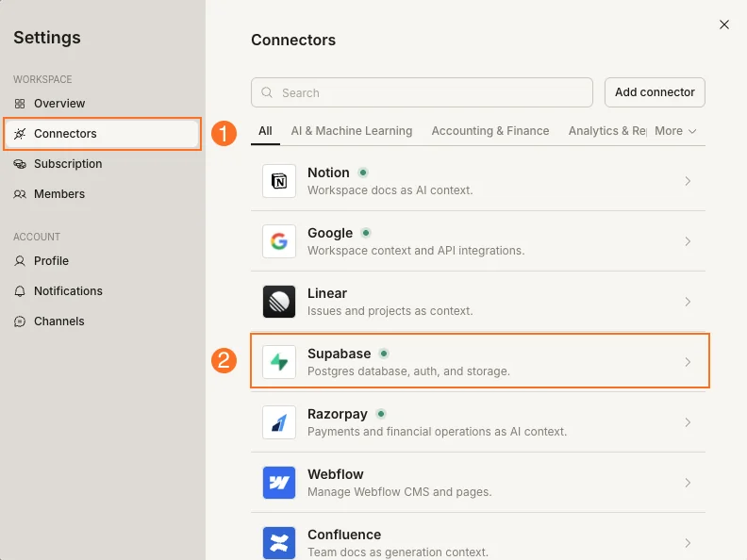Expand the Google connector row chevron

[688, 241]
